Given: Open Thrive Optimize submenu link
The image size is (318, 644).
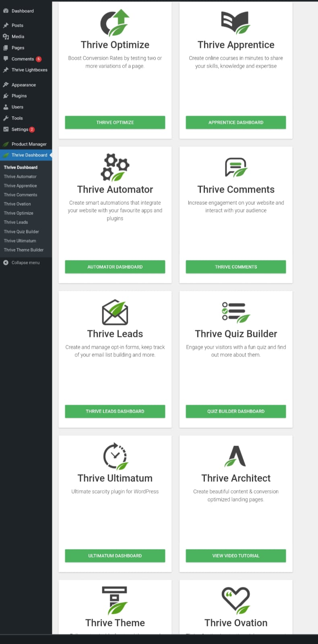Looking at the screenshot, I should (19, 213).
